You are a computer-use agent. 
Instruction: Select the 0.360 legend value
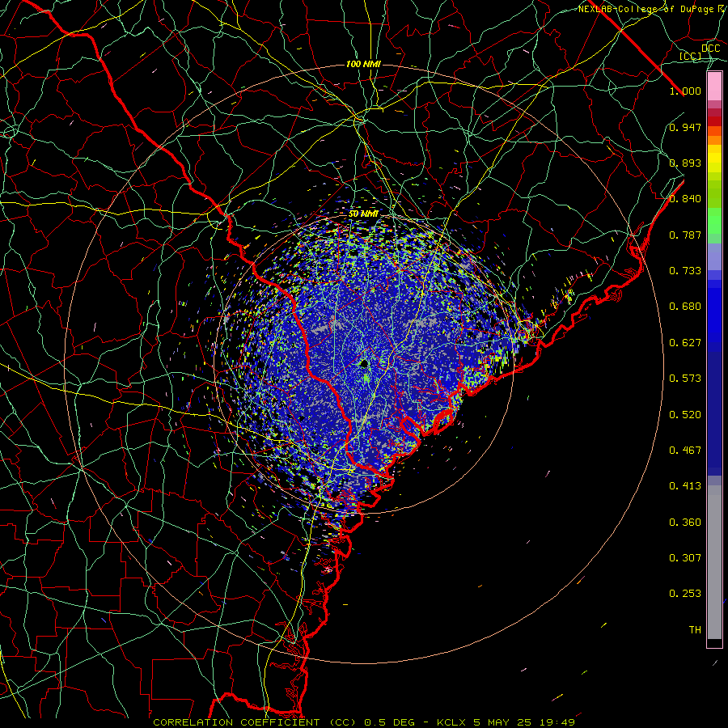[x=685, y=523]
